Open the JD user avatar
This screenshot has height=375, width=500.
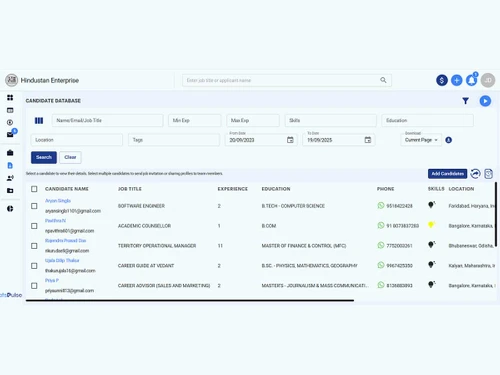pyautogui.click(x=488, y=80)
